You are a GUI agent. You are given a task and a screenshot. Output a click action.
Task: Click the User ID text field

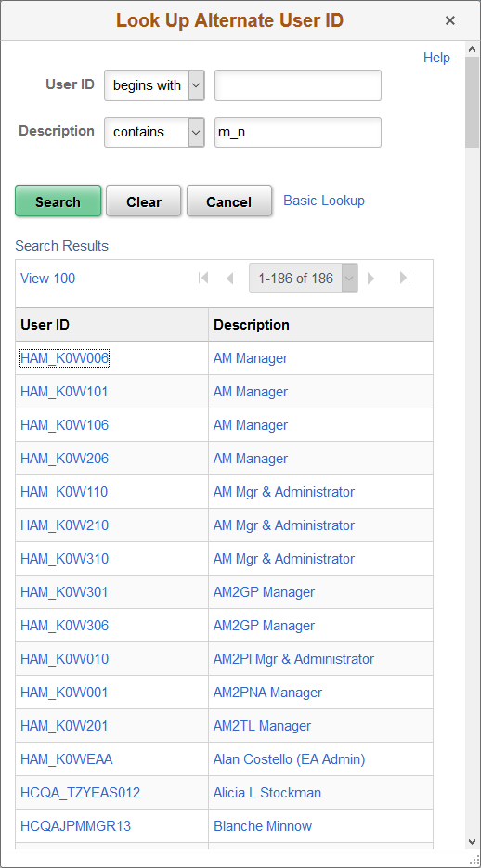click(298, 85)
